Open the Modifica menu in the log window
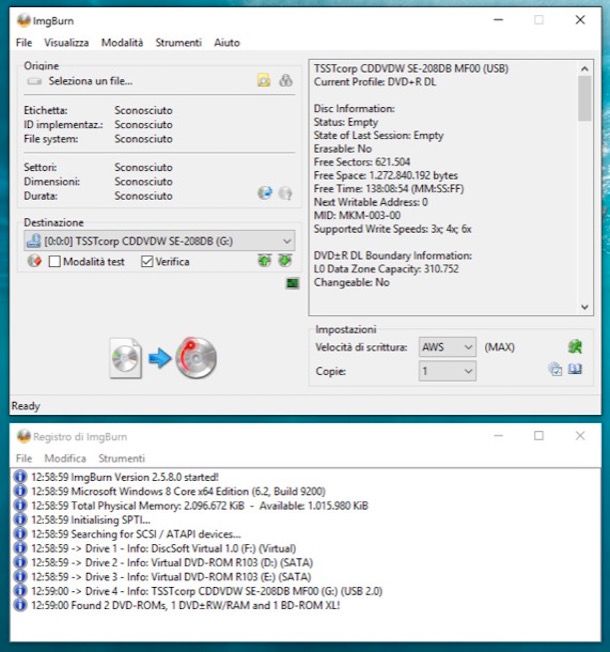This screenshot has width=610, height=652. [65, 458]
